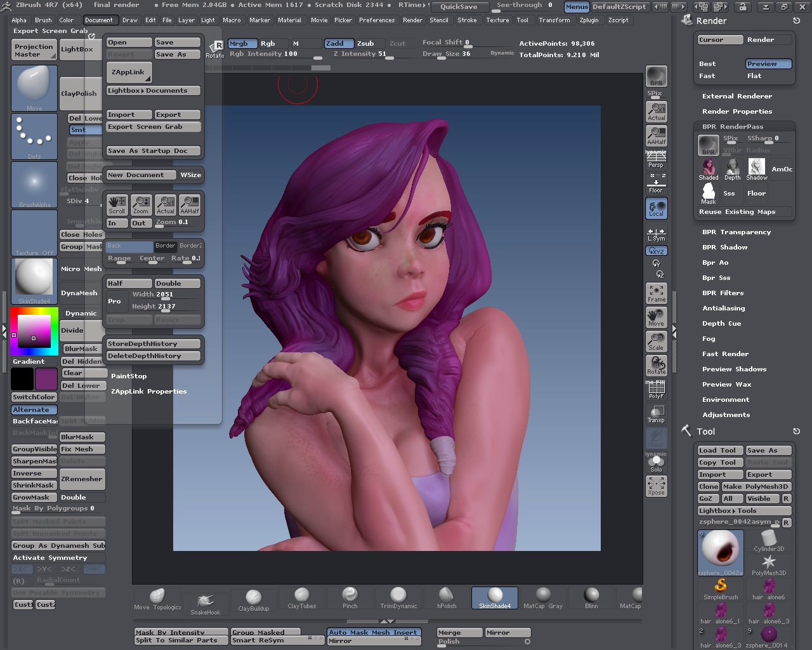The height and width of the screenshot is (650, 812).
Task: Open the Stroke menu
Action: (x=467, y=20)
